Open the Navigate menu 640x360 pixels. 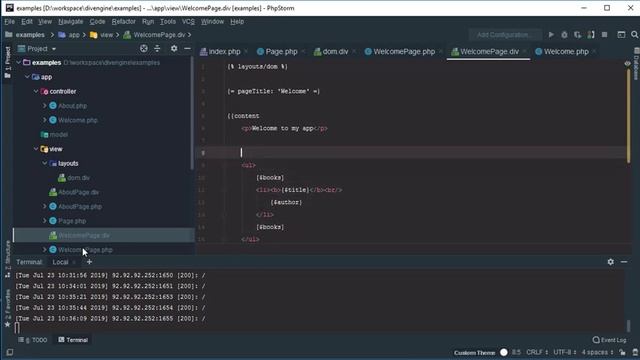71,22
